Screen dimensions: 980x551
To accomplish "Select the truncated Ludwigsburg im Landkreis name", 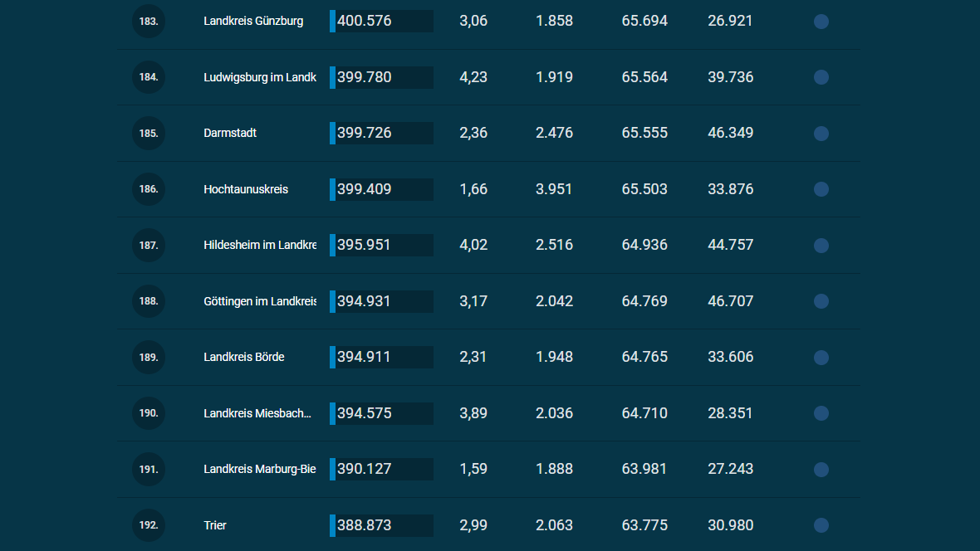I will pos(260,77).
